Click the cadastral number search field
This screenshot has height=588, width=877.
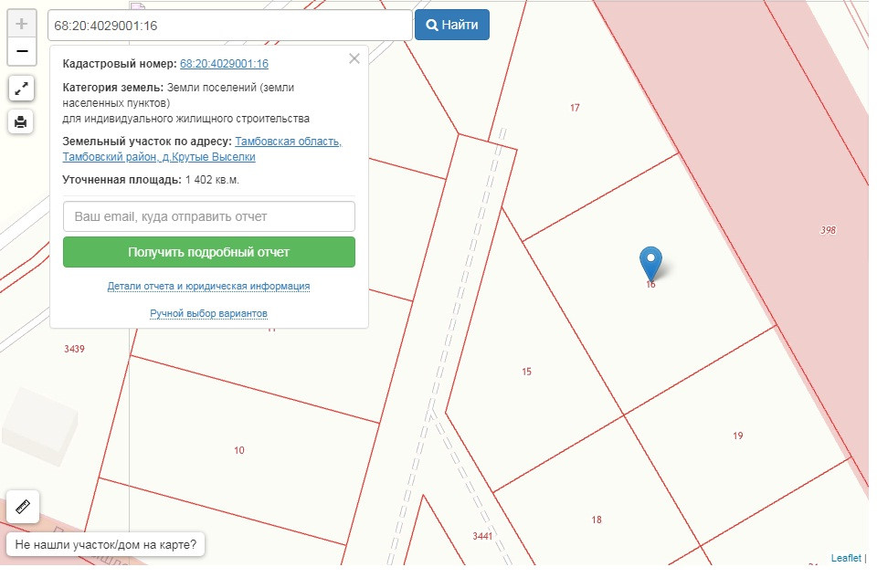pyautogui.click(x=228, y=25)
